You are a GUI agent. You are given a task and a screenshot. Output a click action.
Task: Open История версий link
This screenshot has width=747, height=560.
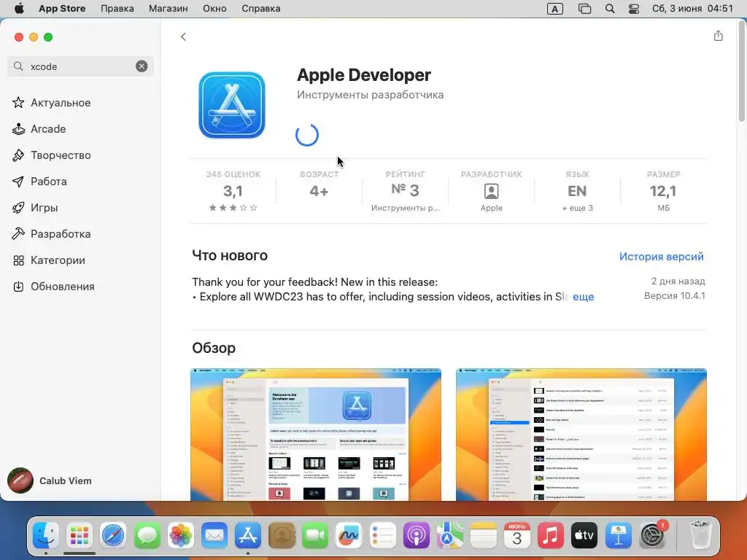[661, 256]
